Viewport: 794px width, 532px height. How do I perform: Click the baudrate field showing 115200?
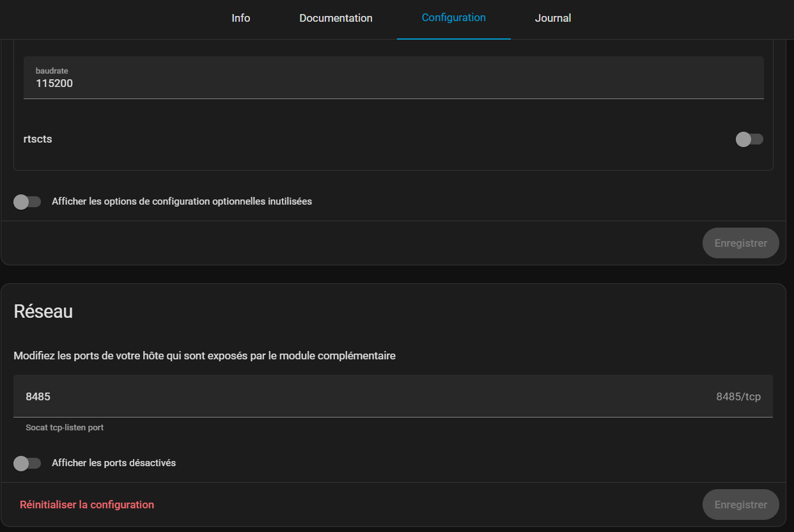pos(393,83)
